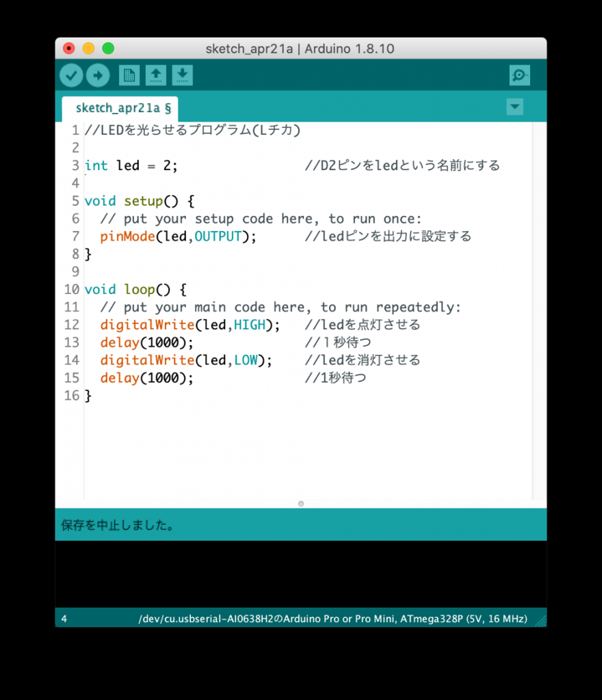Click the comment '//ledピンを出力に設定する'
This screenshot has height=700, width=602.
[388, 236]
